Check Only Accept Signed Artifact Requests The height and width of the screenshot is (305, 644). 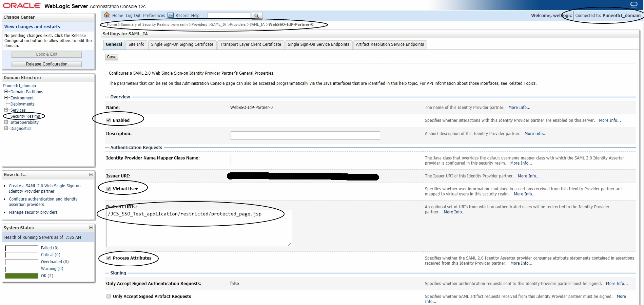109,296
